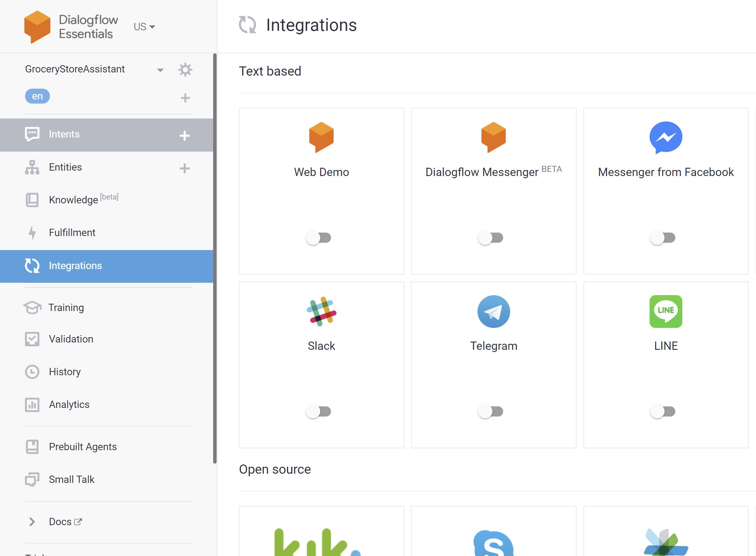
Task: Click the plus icon to create entity
Action: 184,168
